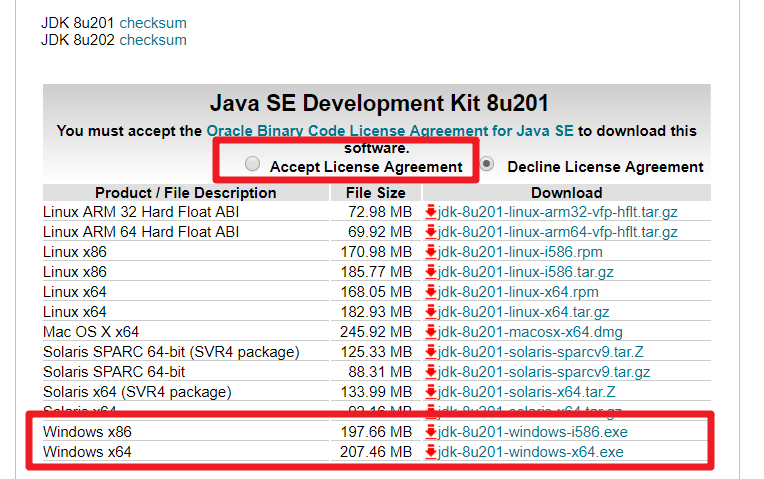Viewport: 764px width, 479px height.
Task: Click the File Size column header
Action: pos(376,193)
